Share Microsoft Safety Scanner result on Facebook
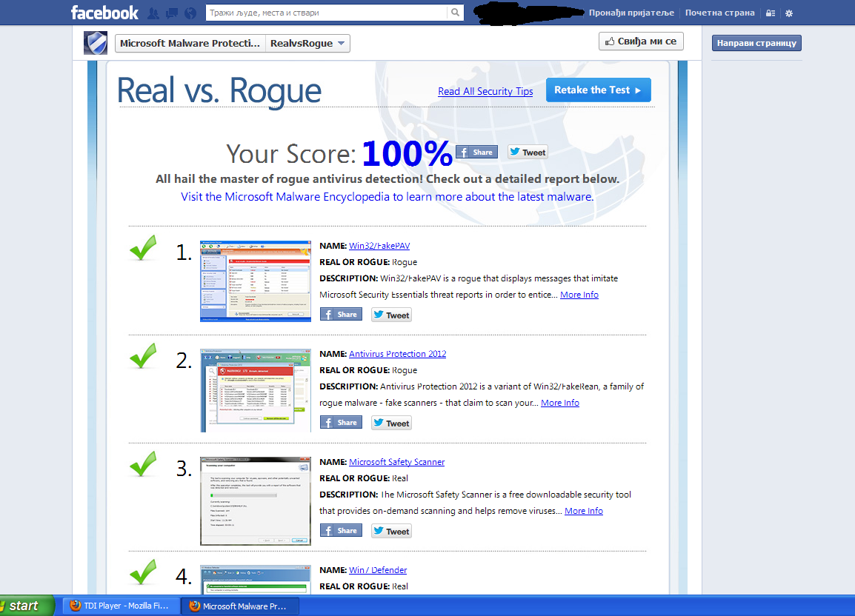Image resolution: width=855 pixels, height=616 pixels. coord(341,530)
